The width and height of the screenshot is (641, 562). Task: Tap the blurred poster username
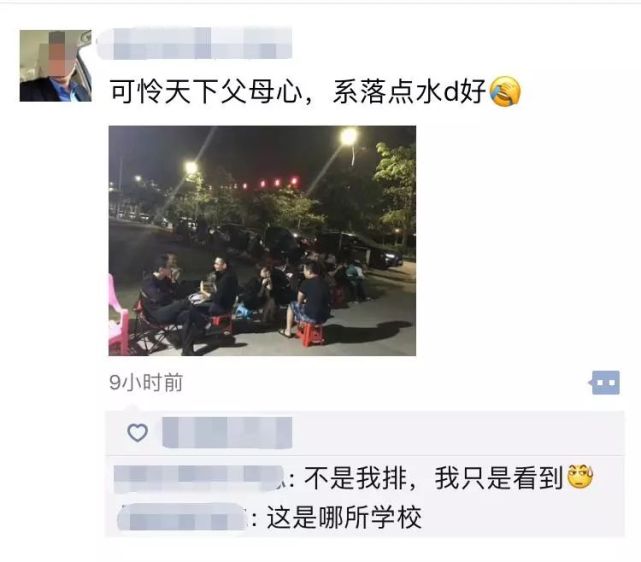click(195, 43)
